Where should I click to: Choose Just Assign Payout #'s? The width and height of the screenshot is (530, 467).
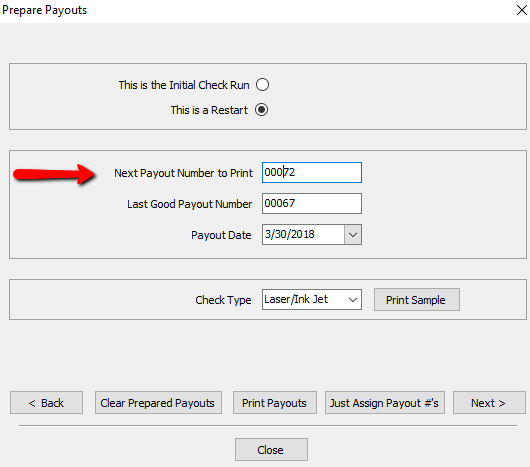[x=385, y=403]
